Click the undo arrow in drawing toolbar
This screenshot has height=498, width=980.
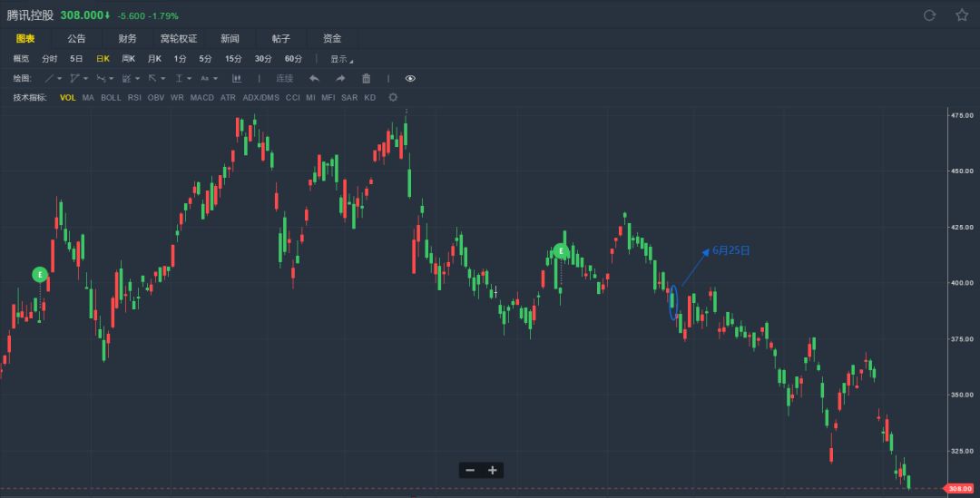pos(314,79)
